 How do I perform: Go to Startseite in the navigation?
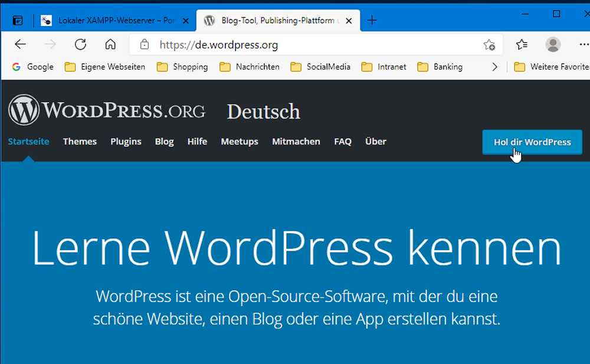[x=28, y=142]
